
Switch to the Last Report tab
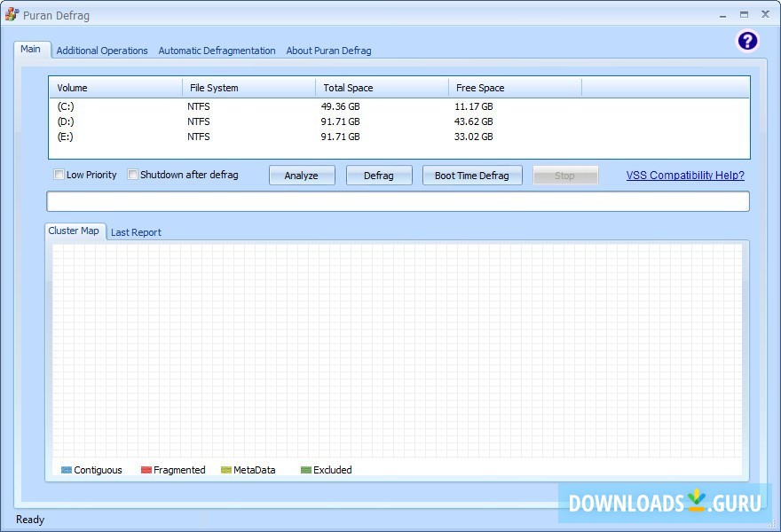(x=136, y=232)
